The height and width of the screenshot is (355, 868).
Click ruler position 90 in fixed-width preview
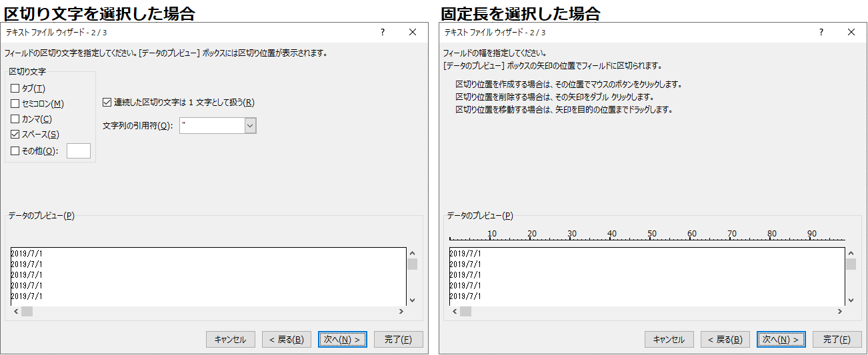tap(812, 234)
